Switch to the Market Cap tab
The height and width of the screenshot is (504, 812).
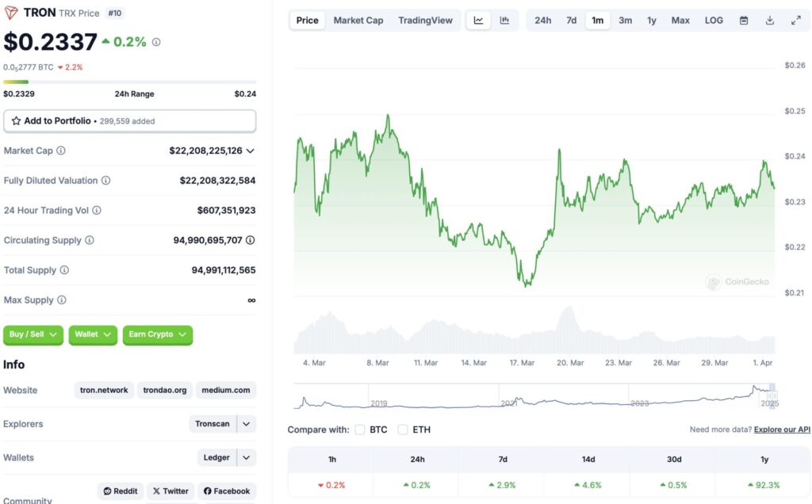pos(358,20)
